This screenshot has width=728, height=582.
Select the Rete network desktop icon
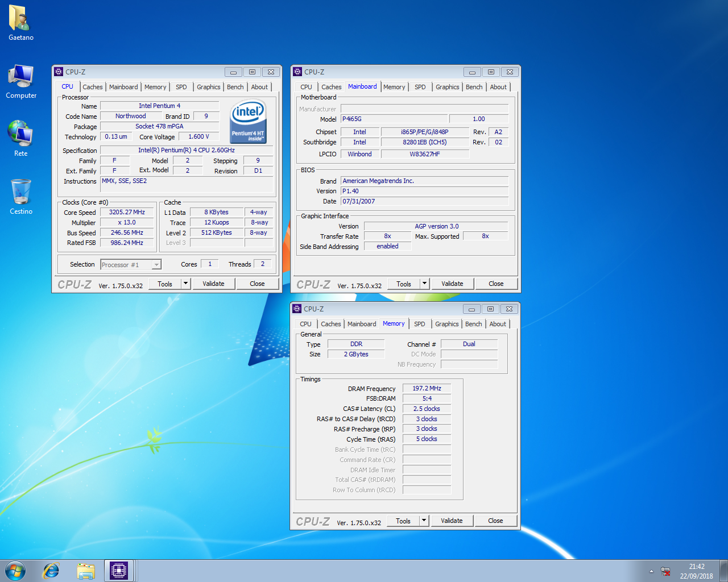click(21, 139)
